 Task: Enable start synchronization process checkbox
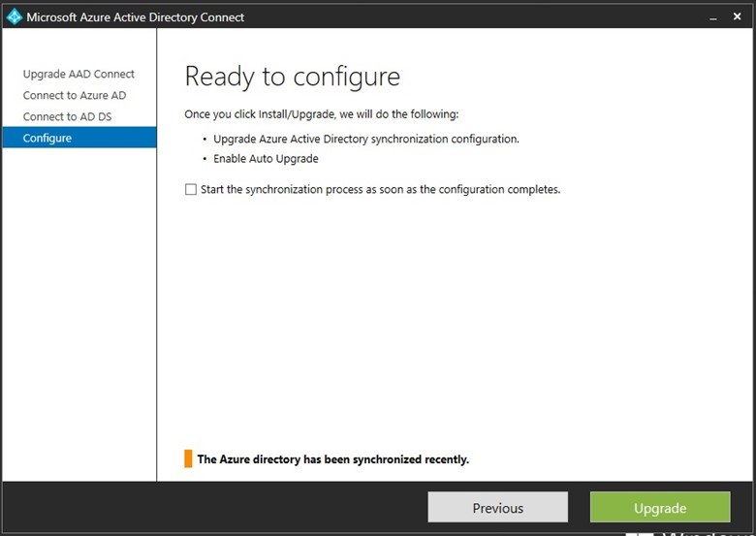click(191, 189)
